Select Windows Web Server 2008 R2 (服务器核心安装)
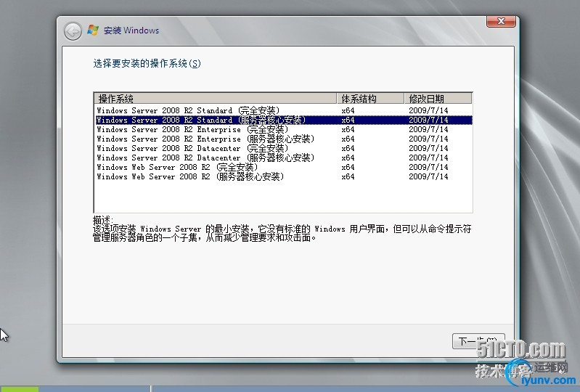The height and width of the screenshot is (392, 580). [283, 176]
